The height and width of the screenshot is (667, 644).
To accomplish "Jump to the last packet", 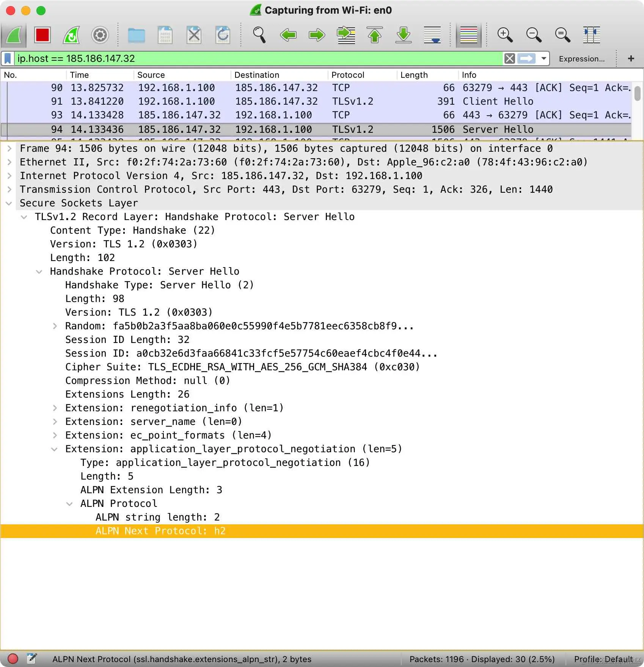I will [x=404, y=35].
